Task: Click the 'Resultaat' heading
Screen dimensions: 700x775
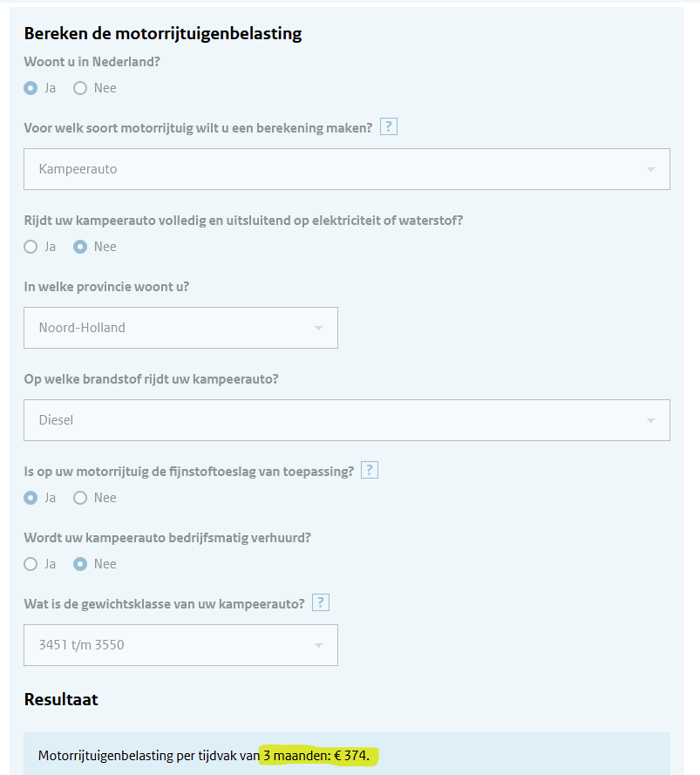Action: pos(61,699)
